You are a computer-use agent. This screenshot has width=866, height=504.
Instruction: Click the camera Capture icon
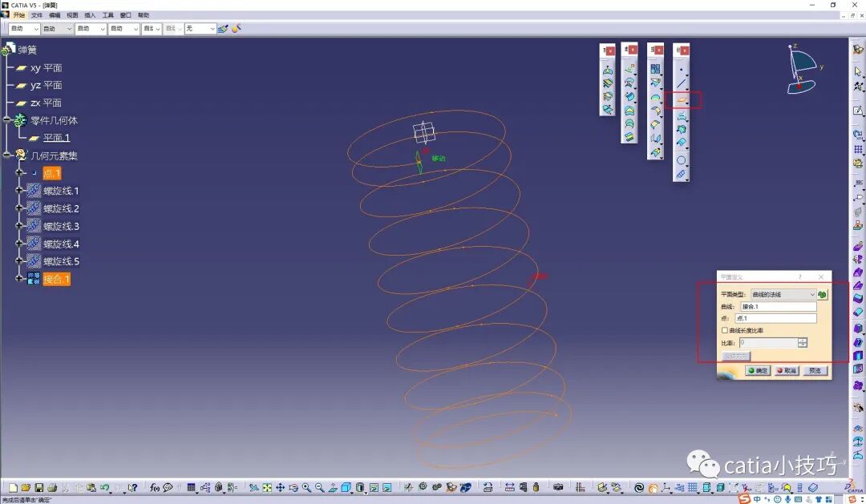pos(558,487)
